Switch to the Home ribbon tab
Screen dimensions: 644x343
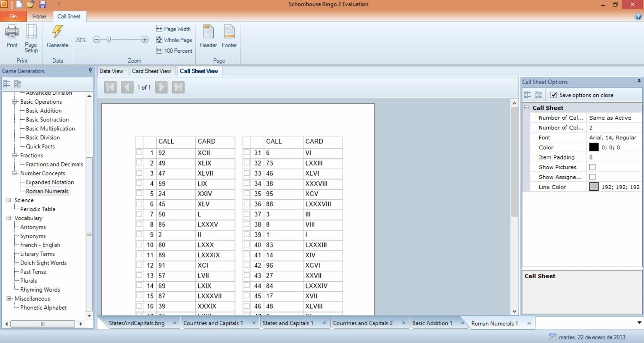click(x=39, y=16)
